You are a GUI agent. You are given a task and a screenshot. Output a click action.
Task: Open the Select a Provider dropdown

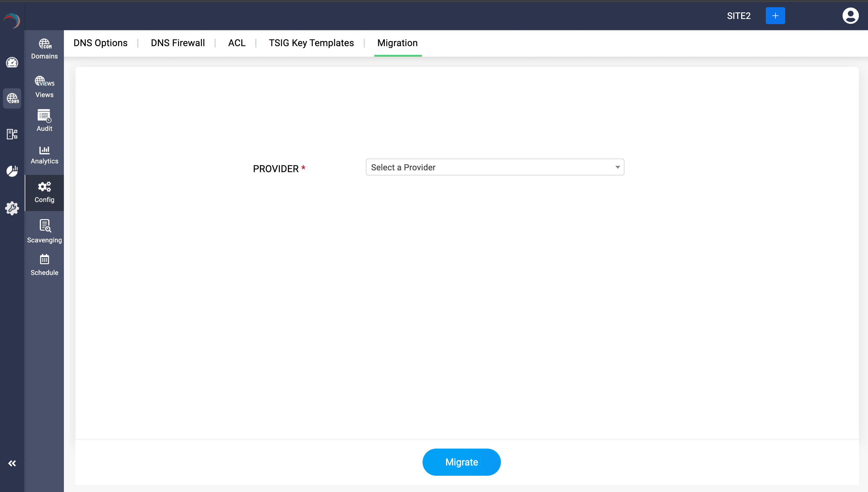[495, 167]
